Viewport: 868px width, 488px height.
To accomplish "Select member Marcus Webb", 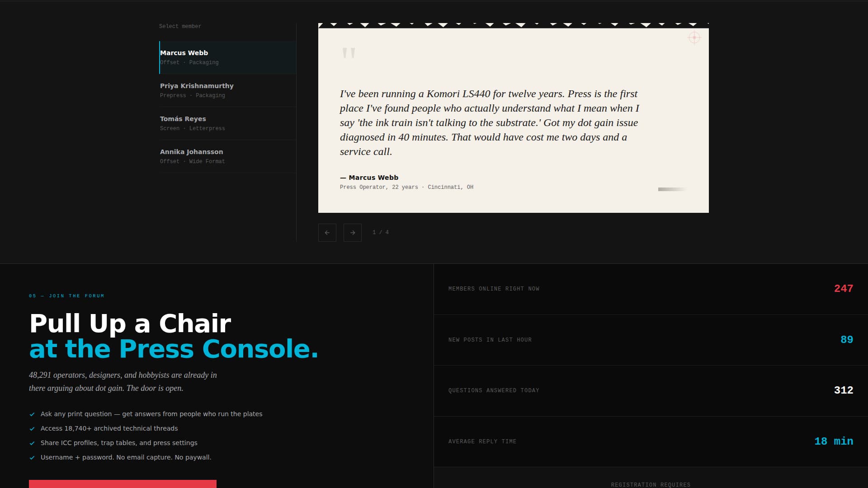I will click(x=227, y=57).
